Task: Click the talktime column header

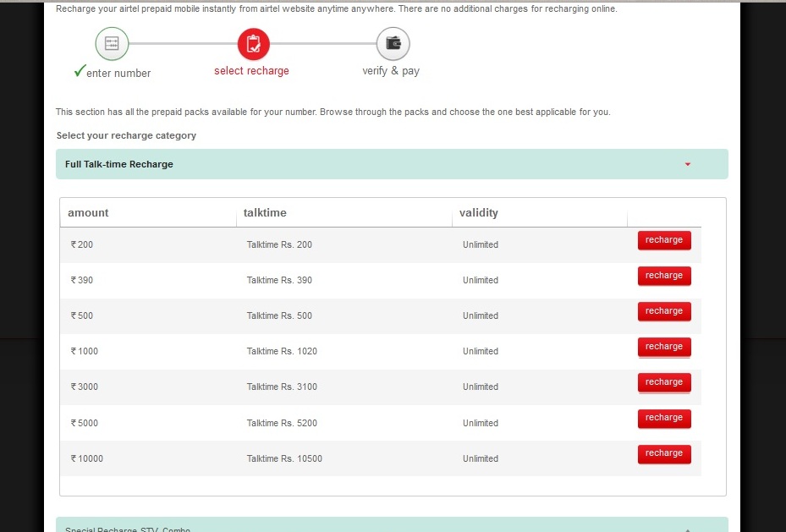Action: tap(265, 213)
